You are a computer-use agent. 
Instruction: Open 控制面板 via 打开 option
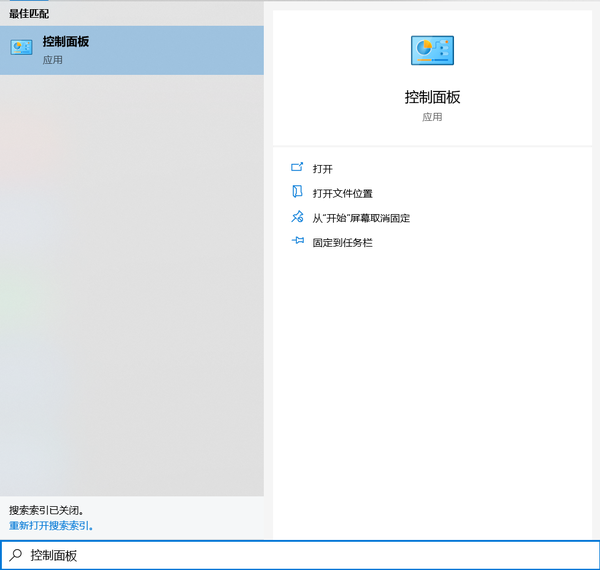tap(323, 169)
